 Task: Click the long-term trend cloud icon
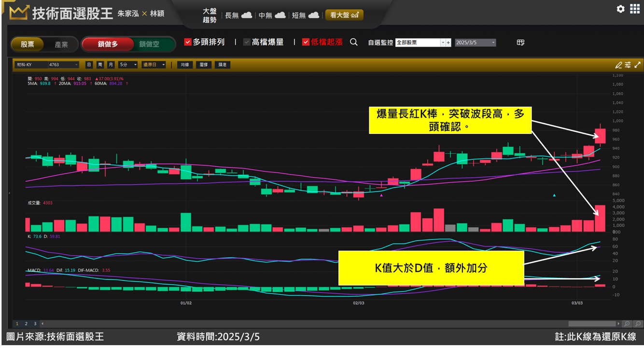pyautogui.click(x=247, y=15)
